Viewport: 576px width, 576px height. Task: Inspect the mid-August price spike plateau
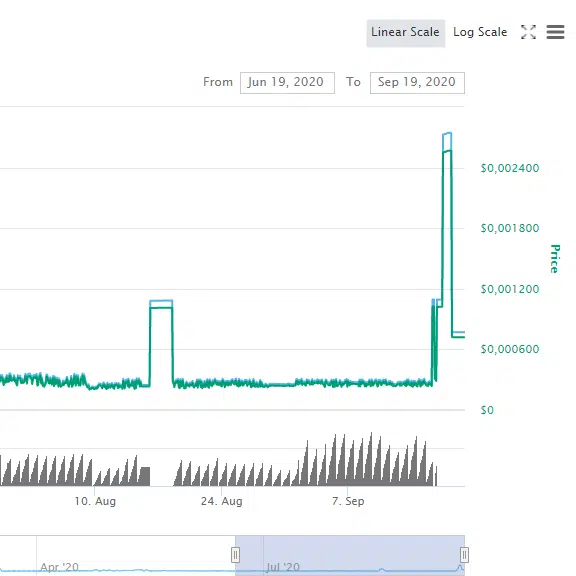click(161, 306)
